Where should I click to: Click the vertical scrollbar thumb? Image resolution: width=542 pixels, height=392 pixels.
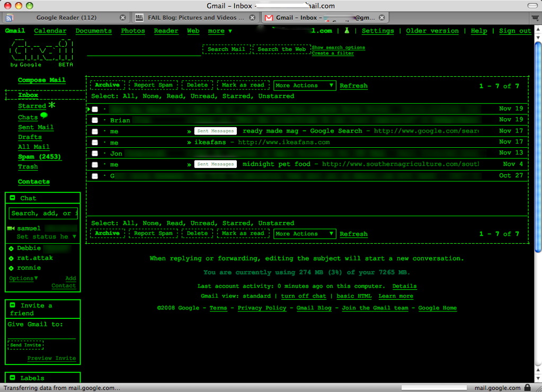(538, 147)
